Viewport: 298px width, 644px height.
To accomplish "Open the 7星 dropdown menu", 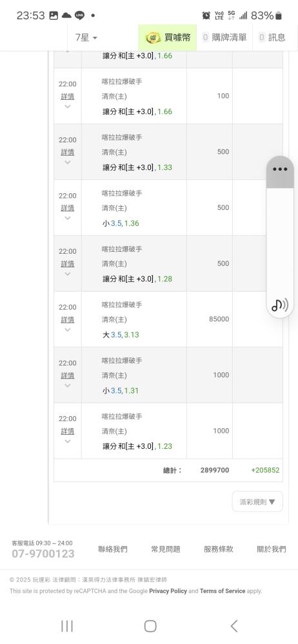I will pos(86,37).
